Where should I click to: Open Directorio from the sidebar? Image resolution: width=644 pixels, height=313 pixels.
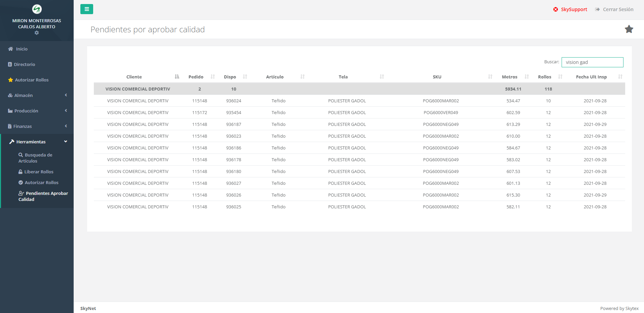24,64
